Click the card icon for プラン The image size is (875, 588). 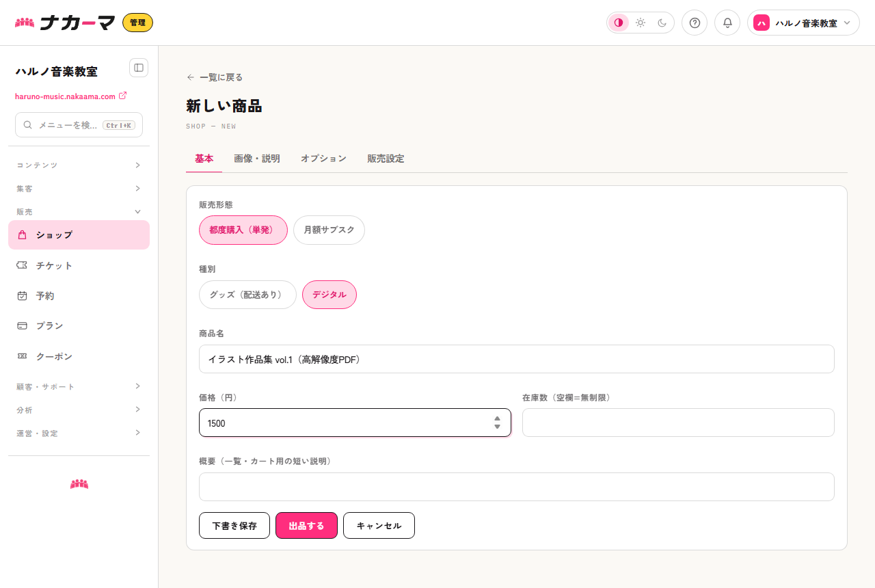[22, 325]
